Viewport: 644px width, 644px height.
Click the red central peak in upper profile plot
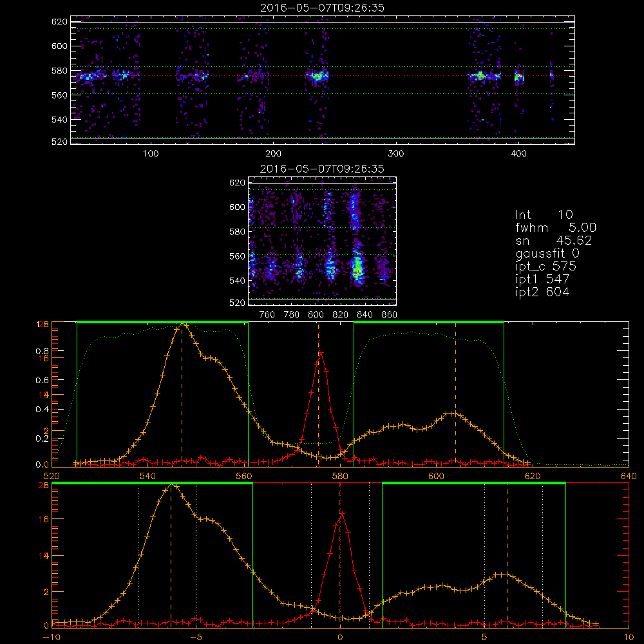(x=321, y=352)
